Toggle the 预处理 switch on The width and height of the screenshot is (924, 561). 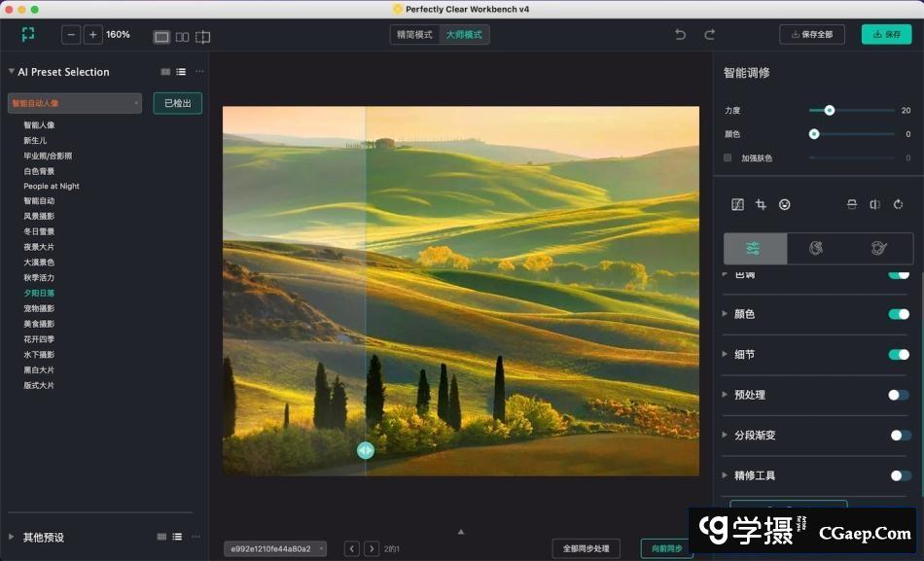coord(900,395)
